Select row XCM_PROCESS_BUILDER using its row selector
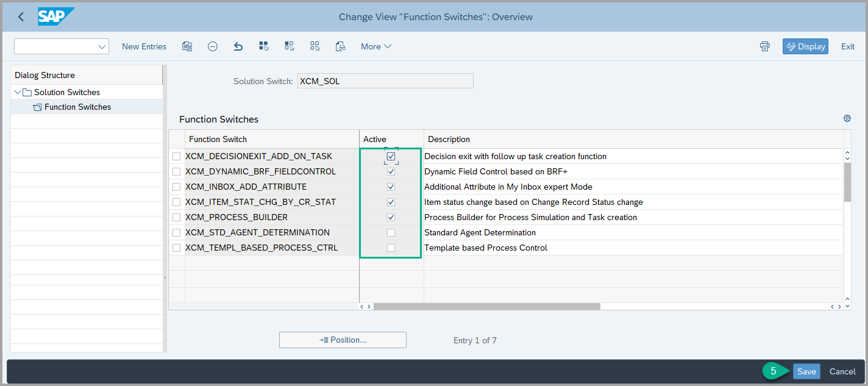 176,217
